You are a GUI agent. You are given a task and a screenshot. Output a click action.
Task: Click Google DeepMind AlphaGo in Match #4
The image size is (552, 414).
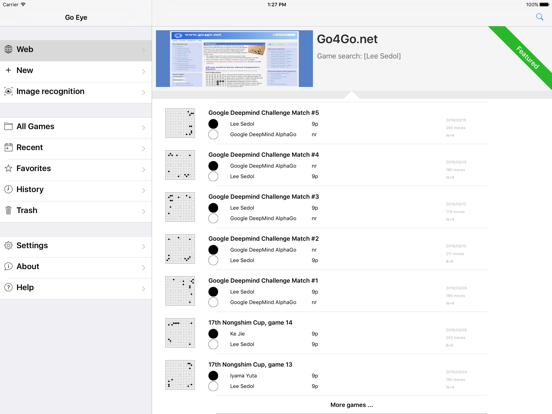263,166
